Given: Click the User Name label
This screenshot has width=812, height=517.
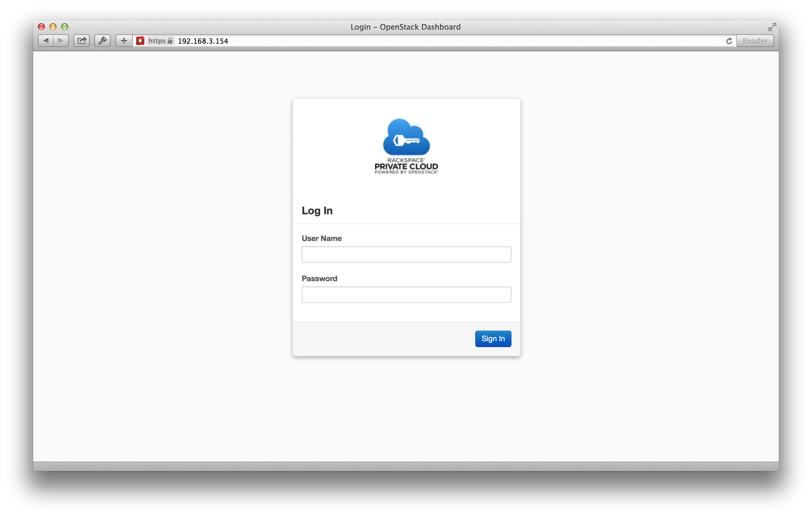Looking at the screenshot, I should (x=322, y=238).
